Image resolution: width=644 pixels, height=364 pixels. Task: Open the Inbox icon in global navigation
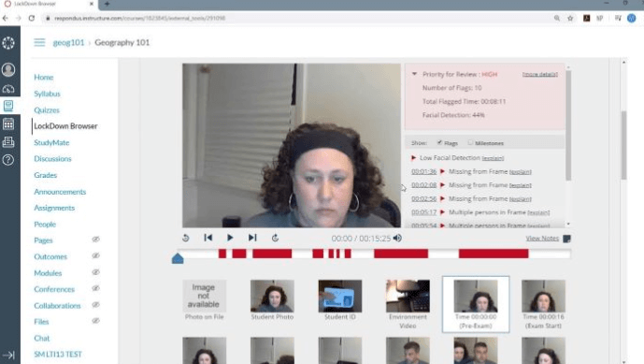pyautogui.click(x=8, y=142)
